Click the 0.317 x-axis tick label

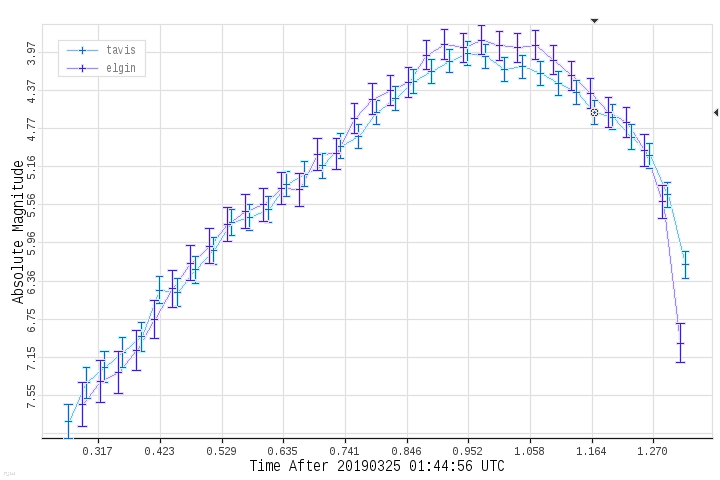97,451
